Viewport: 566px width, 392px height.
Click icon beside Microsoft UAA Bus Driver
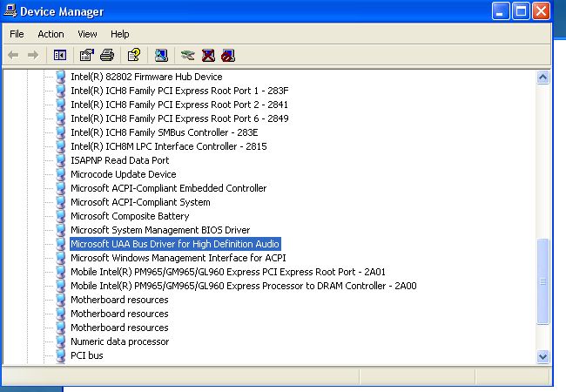pos(61,244)
